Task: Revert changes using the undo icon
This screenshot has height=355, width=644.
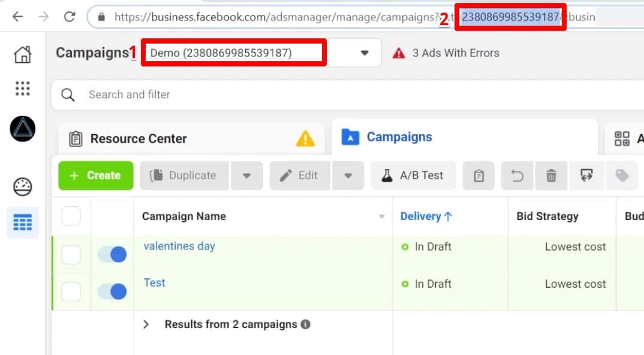Action: [x=515, y=175]
